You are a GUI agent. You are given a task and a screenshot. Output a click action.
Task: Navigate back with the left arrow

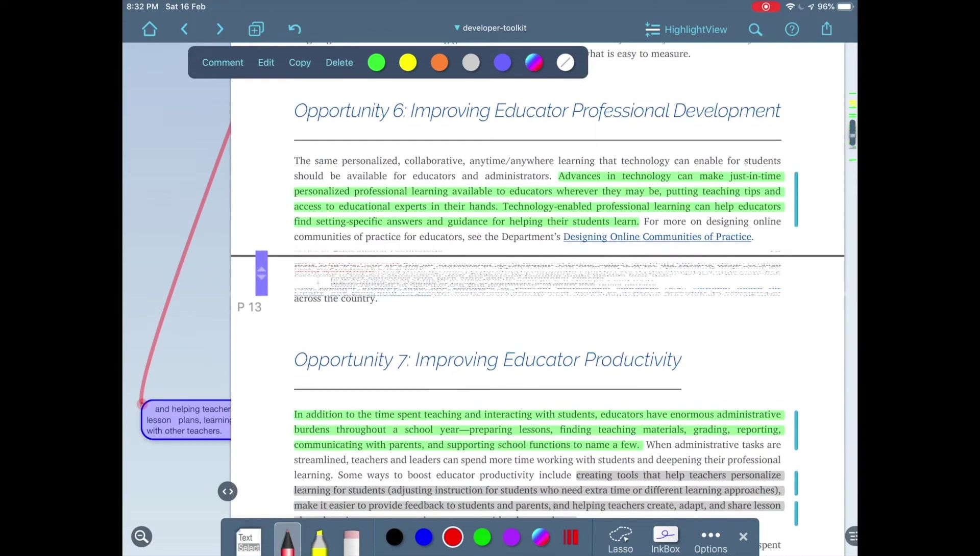click(185, 29)
